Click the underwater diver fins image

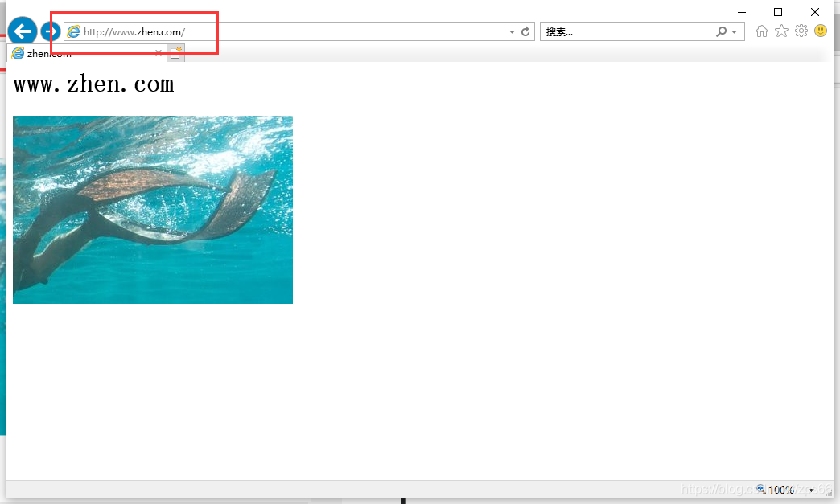153,210
